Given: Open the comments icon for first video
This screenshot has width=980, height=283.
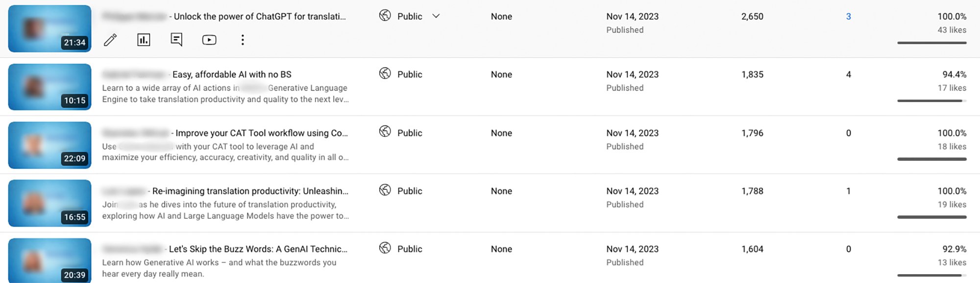Looking at the screenshot, I should pyautogui.click(x=176, y=40).
